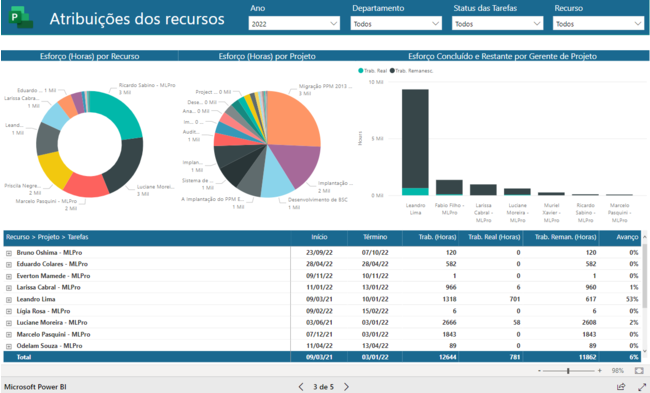Open the Recurso filter dropdown
Viewport: 650px width, 393px height.
click(599, 24)
